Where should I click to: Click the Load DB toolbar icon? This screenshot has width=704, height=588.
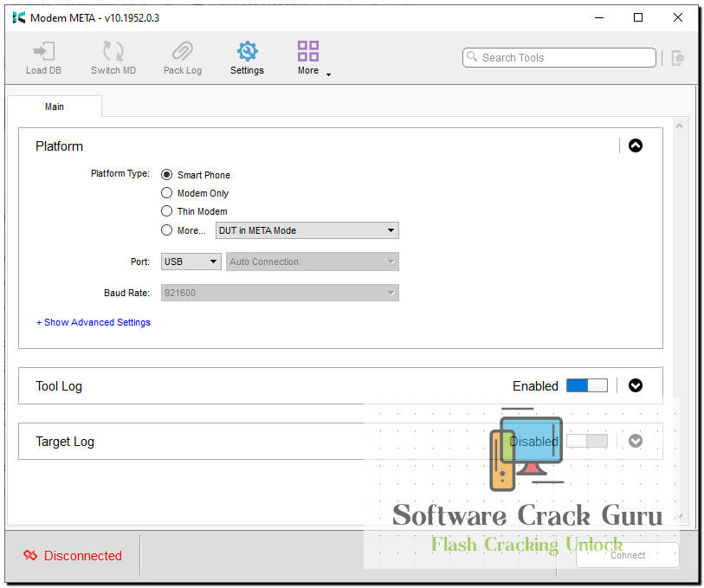[43, 51]
